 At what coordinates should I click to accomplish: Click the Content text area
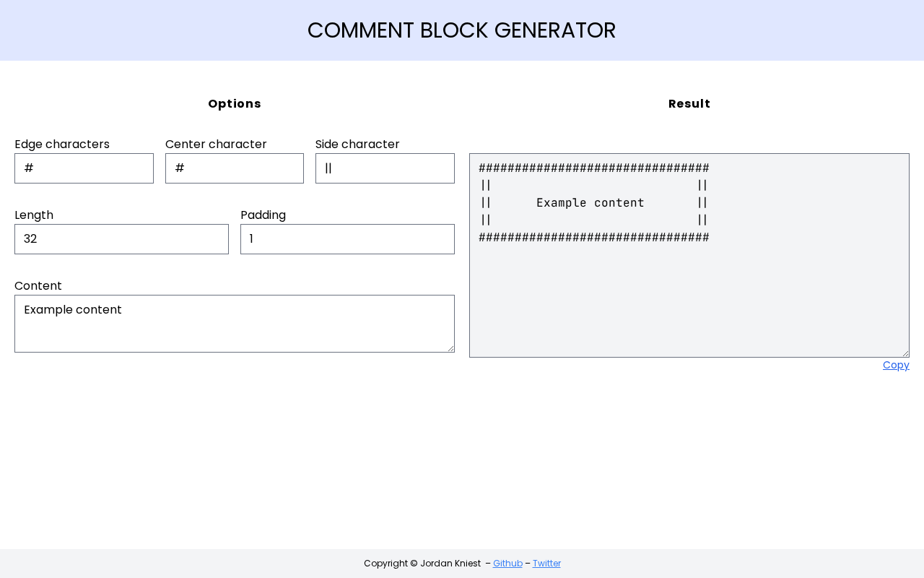[234, 324]
